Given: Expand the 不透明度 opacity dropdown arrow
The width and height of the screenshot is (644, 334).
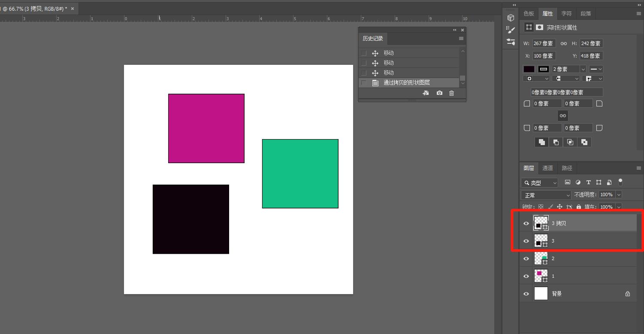Looking at the screenshot, I should (x=619, y=194).
